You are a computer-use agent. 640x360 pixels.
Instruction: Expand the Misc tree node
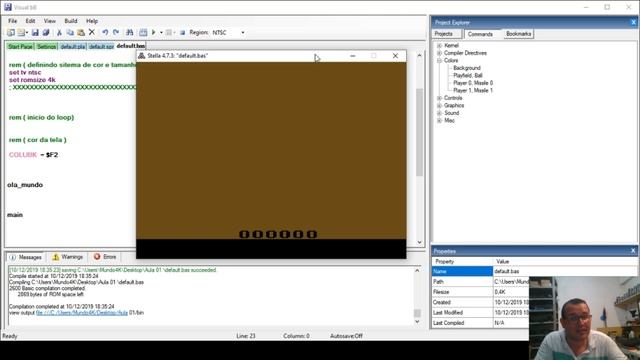pos(440,120)
